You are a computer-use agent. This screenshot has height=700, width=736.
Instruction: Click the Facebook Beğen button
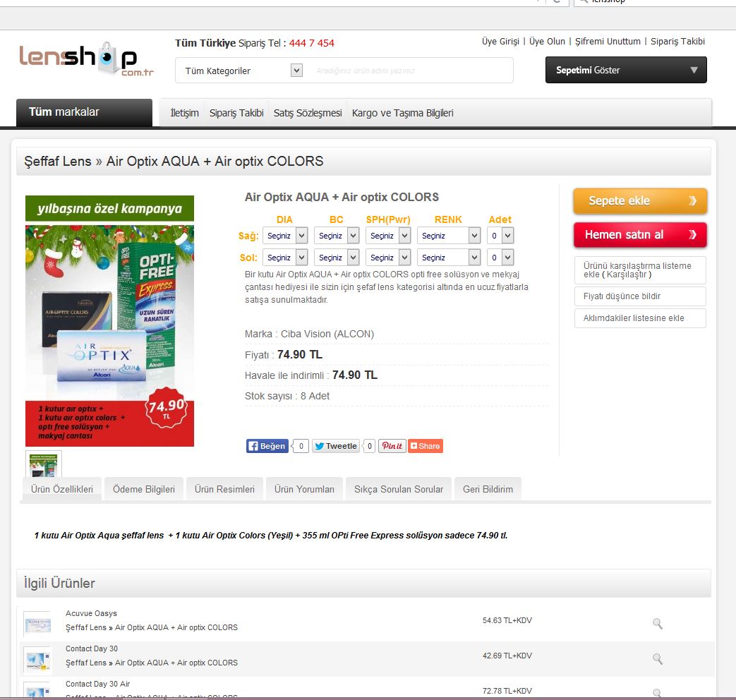click(x=267, y=446)
